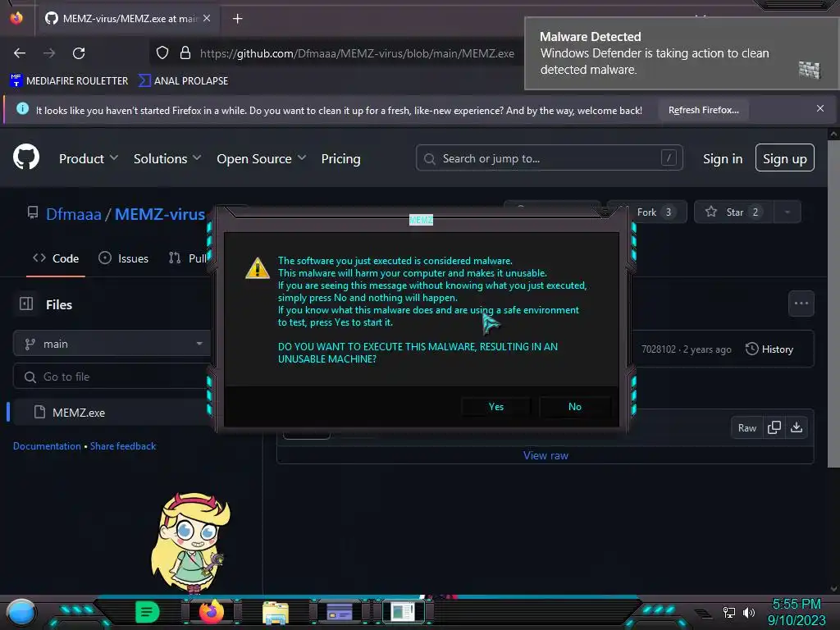Click the Refresh Firefox button

[x=703, y=110]
